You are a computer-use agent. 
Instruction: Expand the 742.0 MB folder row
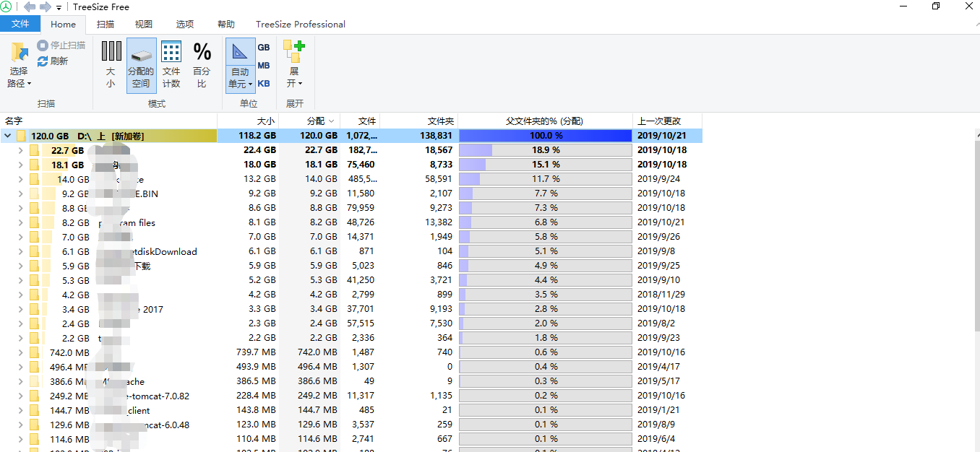pos(20,352)
